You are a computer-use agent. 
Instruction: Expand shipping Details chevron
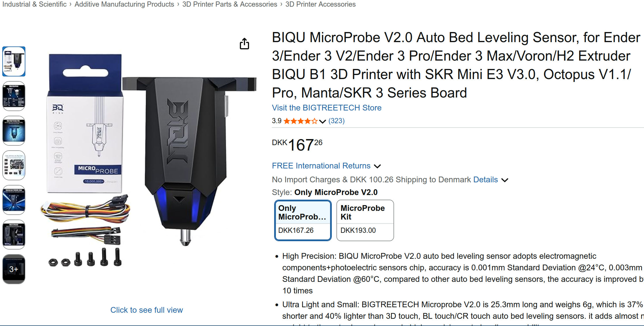coord(505,180)
